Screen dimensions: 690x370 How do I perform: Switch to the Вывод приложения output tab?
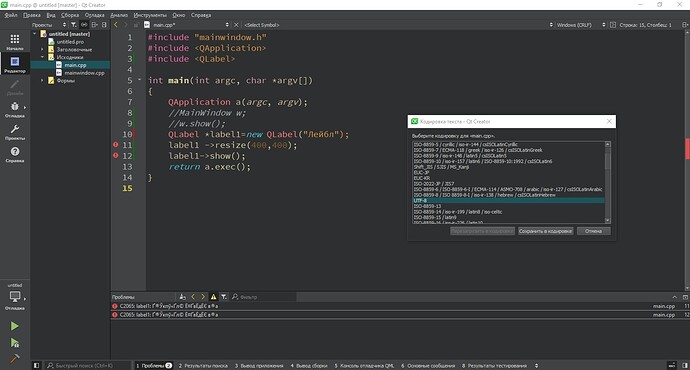point(259,366)
